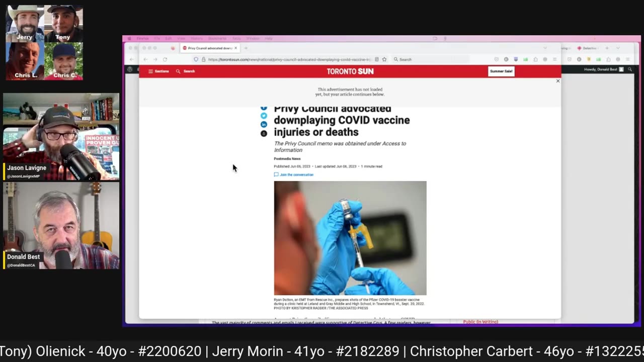Click Public (In Writing) red text
Image resolution: width=644 pixels, height=362 pixels.
[480, 322]
